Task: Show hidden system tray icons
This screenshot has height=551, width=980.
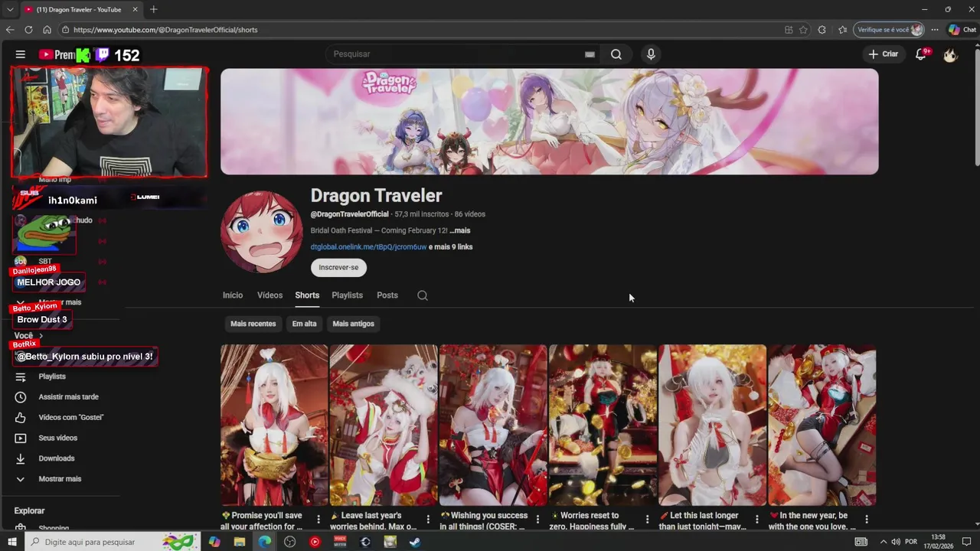Action: (x=883, y=542)
